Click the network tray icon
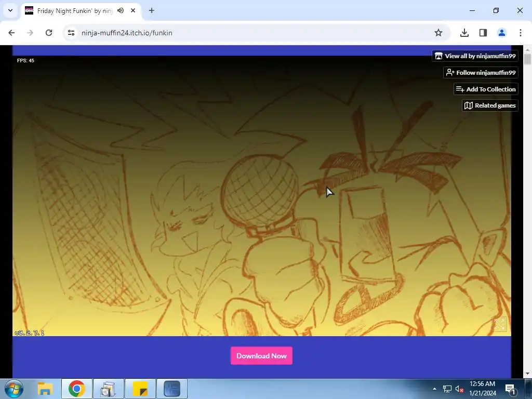532x399 pixels. 447,389
